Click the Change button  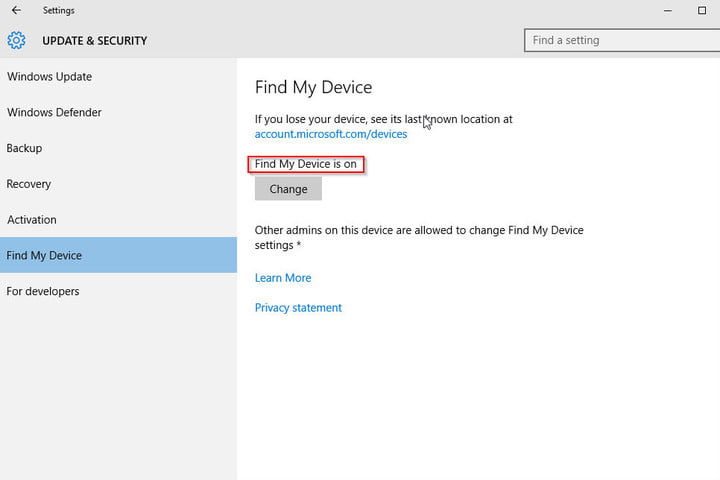[288, 189]
